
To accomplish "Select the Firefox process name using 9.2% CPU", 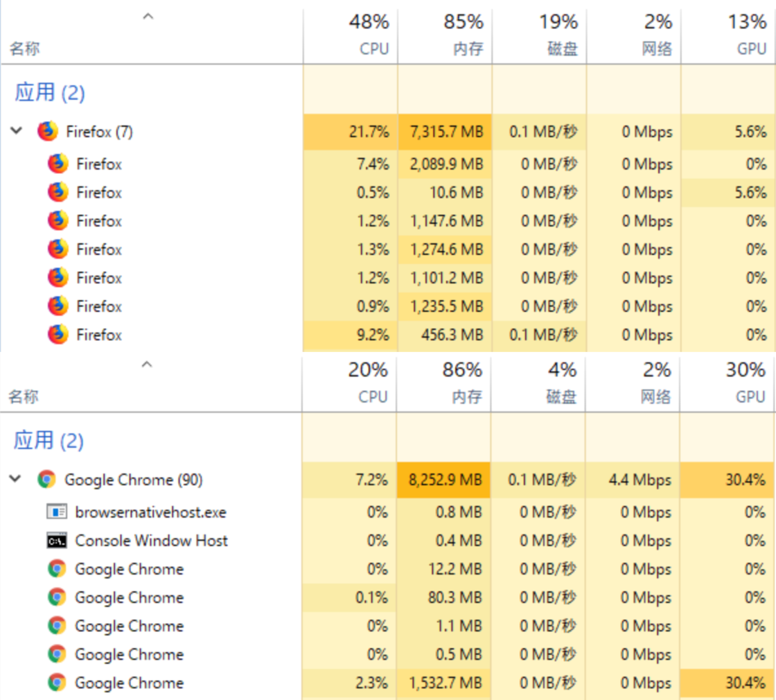I will (99, 335).
